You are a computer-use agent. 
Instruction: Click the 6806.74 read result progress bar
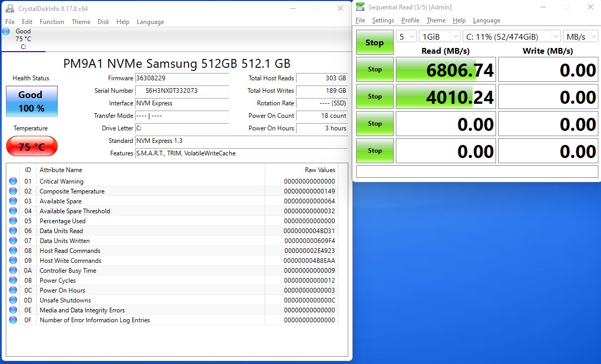445,69
